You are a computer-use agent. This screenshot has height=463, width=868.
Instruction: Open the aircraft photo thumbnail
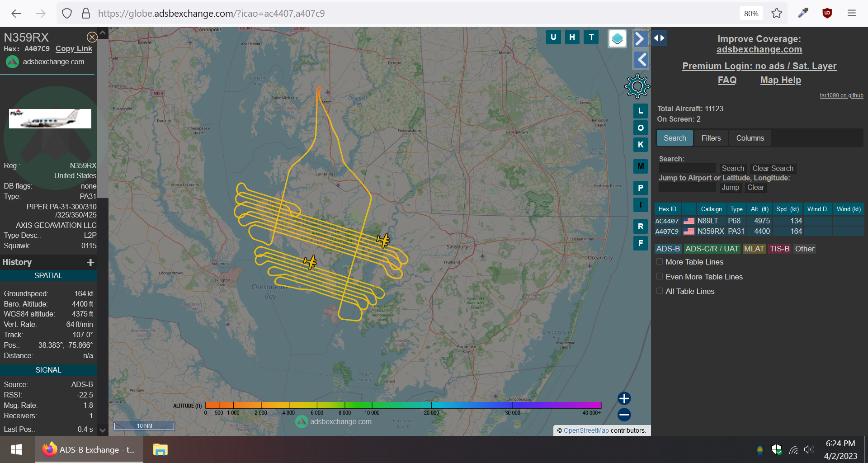[50, 118]
